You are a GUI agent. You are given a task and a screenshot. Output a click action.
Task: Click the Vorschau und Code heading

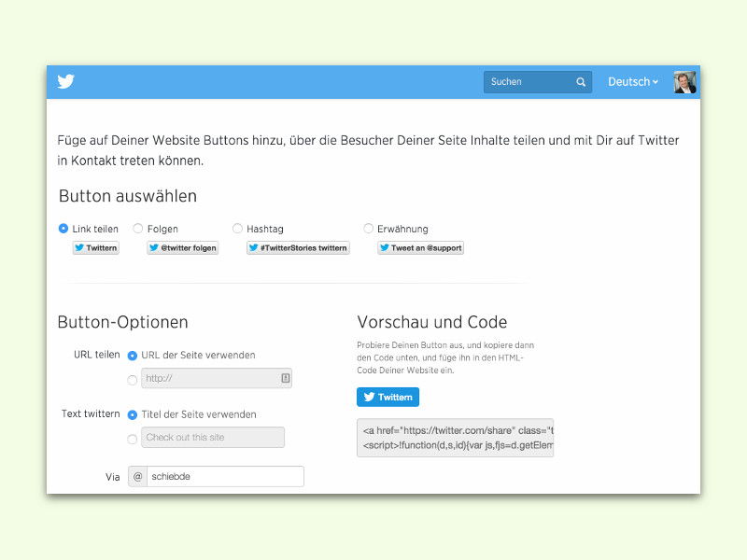432,322
